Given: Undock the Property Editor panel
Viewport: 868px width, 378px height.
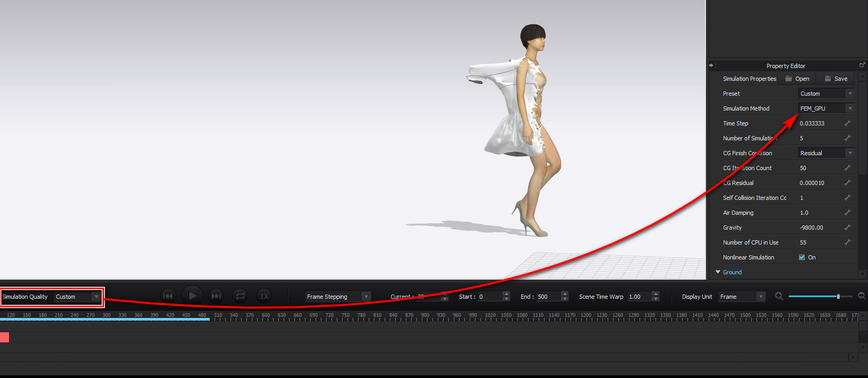Looking at the screenshot, I should 862,65.
